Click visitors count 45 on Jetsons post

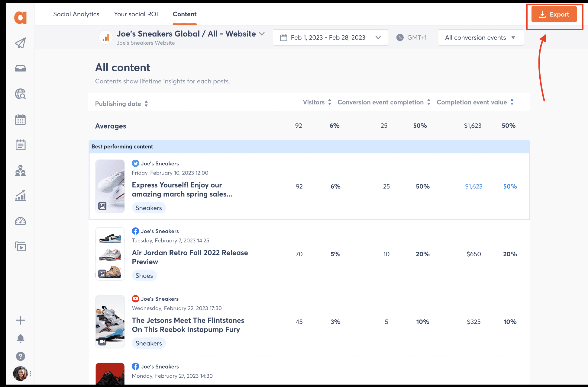point(299,321)
